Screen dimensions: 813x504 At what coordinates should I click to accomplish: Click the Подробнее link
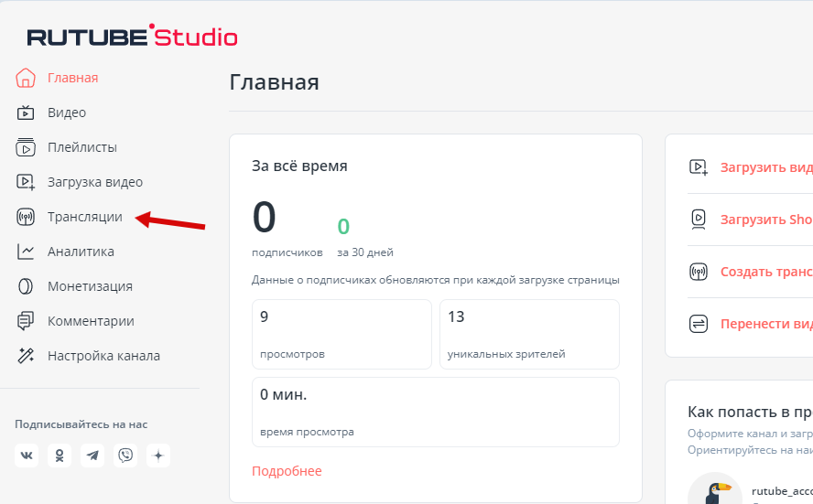287,471
